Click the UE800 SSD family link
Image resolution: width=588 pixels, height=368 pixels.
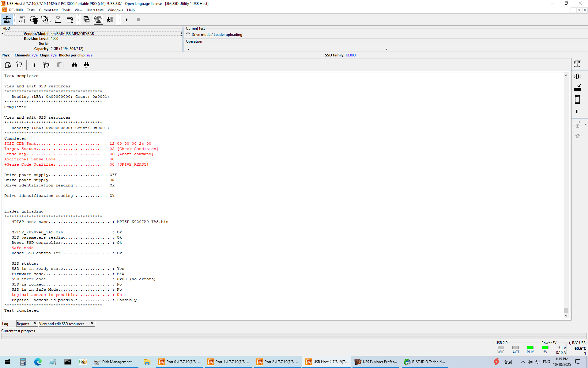click(x=350, y=55)
